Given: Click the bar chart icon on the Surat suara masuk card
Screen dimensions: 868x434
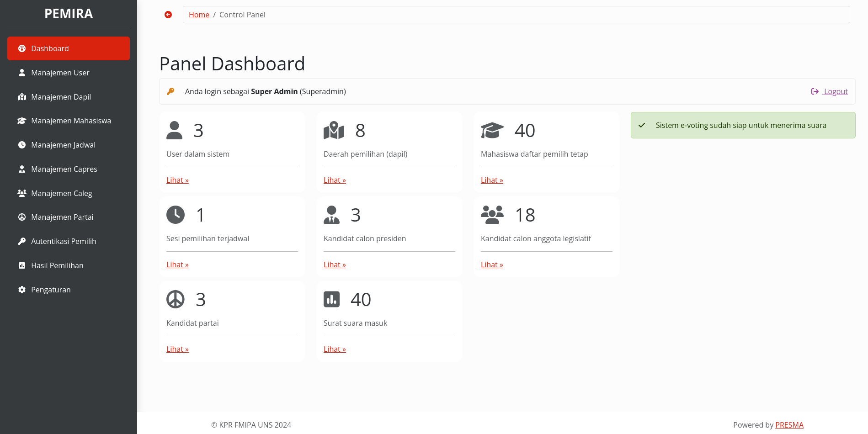Looking at the screenshot, I should [x=331, y=299].
